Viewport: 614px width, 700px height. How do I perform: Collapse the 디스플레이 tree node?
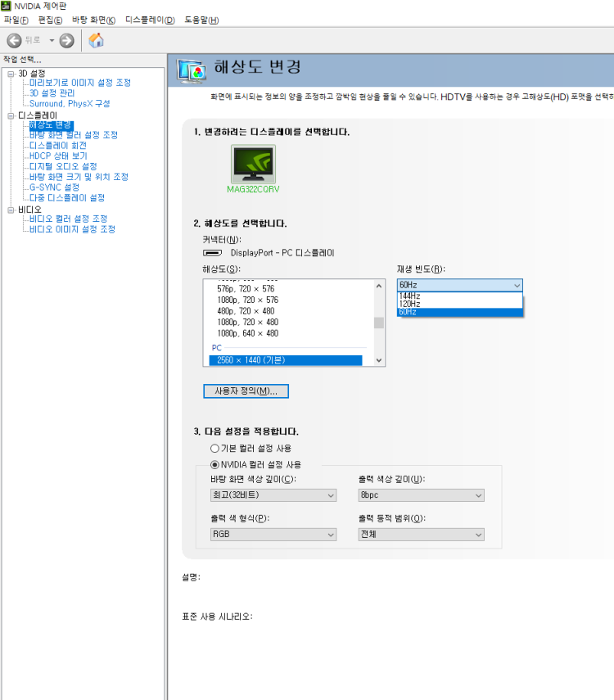tap(11, 115)
